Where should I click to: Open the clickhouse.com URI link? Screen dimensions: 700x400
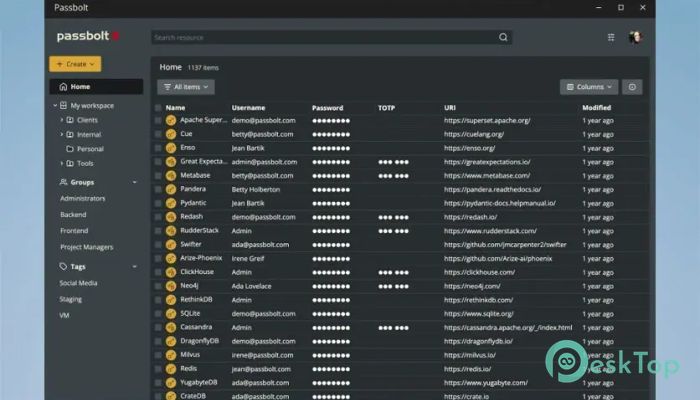pyautogui.click(x=479, y=272)
